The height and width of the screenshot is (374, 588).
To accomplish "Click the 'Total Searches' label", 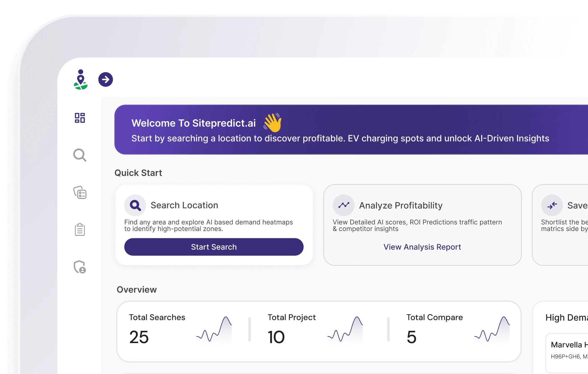I will [157, 317].
